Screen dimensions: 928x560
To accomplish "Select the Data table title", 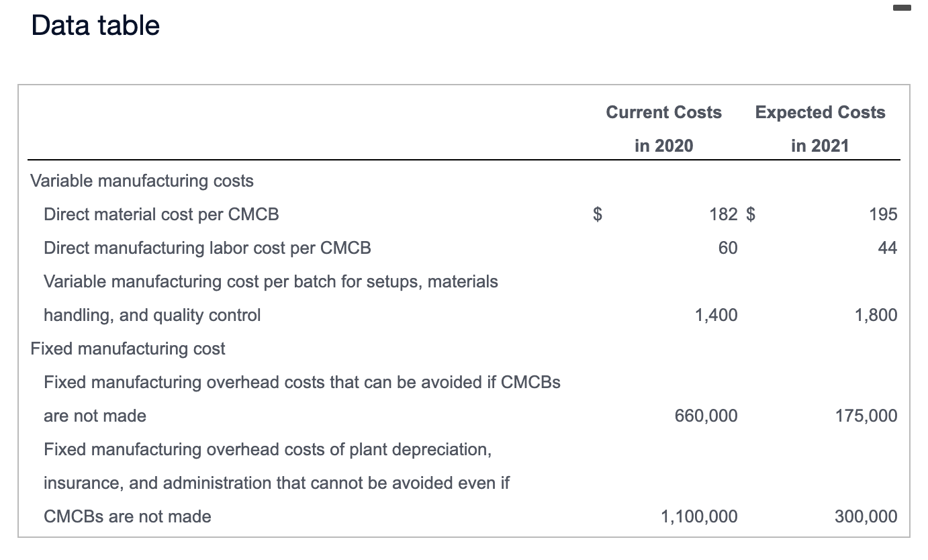I will tap(95, 25).
